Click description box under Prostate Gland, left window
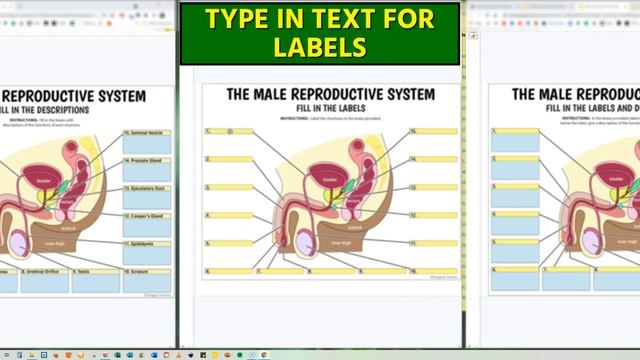Screen dimensions: 640x360 (147, 172)
